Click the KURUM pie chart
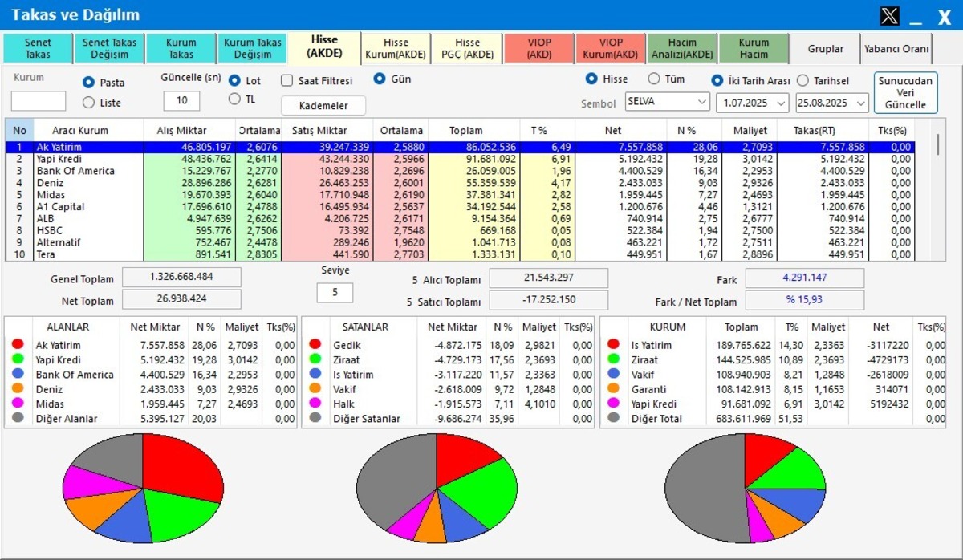 tap(745, 489)
